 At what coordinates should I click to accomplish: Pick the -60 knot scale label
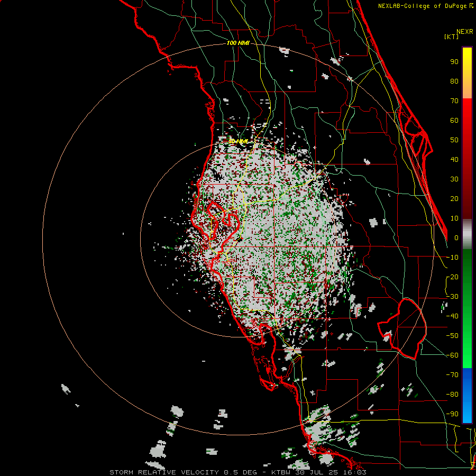click(x=452, y=355)
